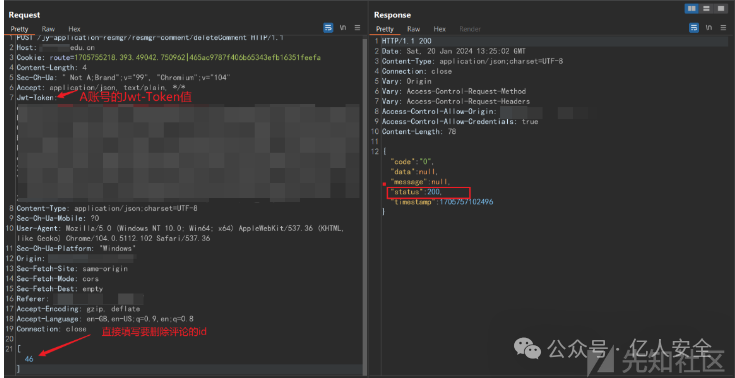Click the Jwt-Token header name
The width and height of the screenshot is (735, 378).
37,98
